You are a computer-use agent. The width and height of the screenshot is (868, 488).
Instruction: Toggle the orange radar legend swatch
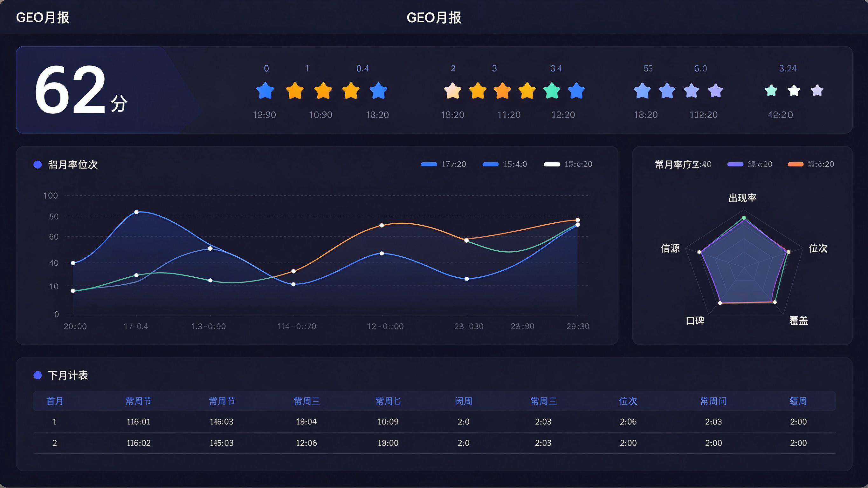796,164
